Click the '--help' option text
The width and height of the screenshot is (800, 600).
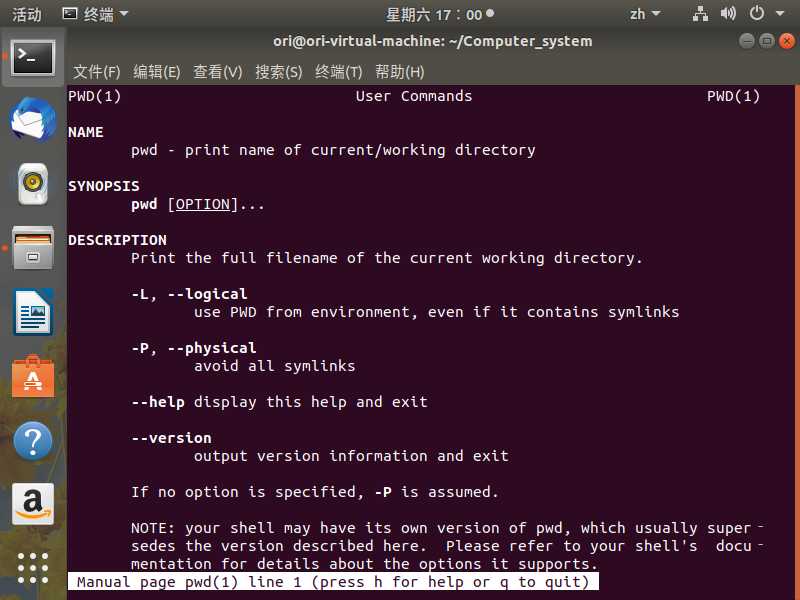click(158, 402)
